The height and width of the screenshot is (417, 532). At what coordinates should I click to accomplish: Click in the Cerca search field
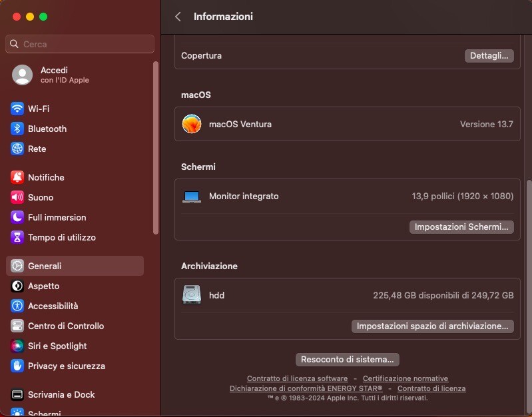(80, 44)
